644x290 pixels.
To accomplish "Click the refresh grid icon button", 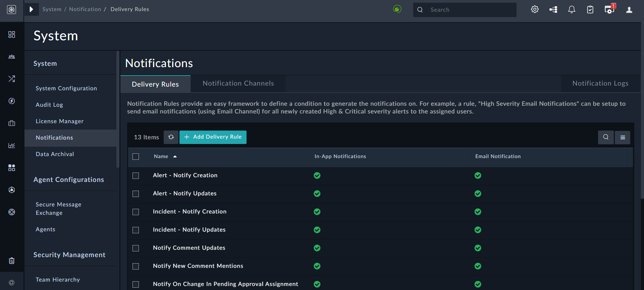I will coord(171,137).
